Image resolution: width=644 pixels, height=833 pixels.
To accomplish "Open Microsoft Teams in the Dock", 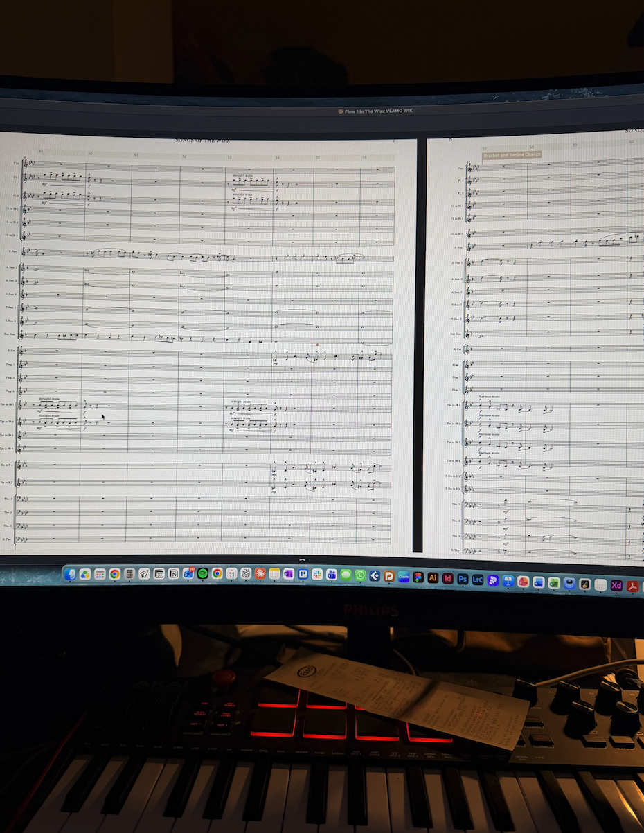I will click(x=331, y=574).
